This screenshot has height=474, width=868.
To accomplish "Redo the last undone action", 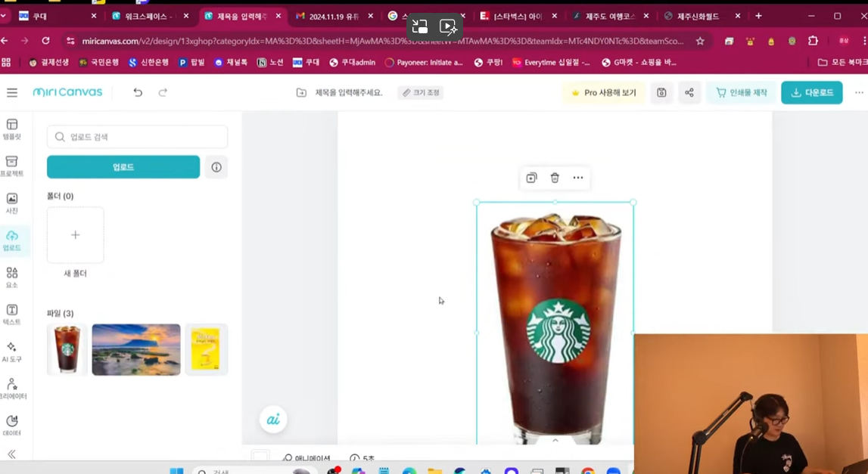I will (163, 92).
